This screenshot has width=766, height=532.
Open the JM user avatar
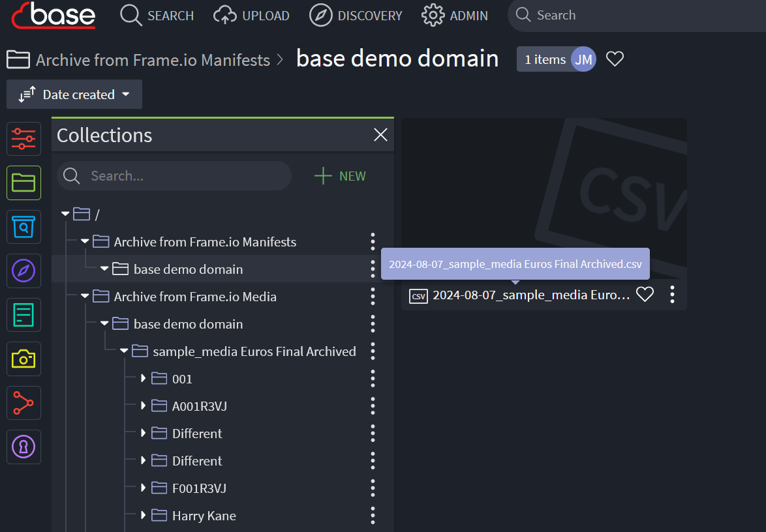click(x=583, y=59)
